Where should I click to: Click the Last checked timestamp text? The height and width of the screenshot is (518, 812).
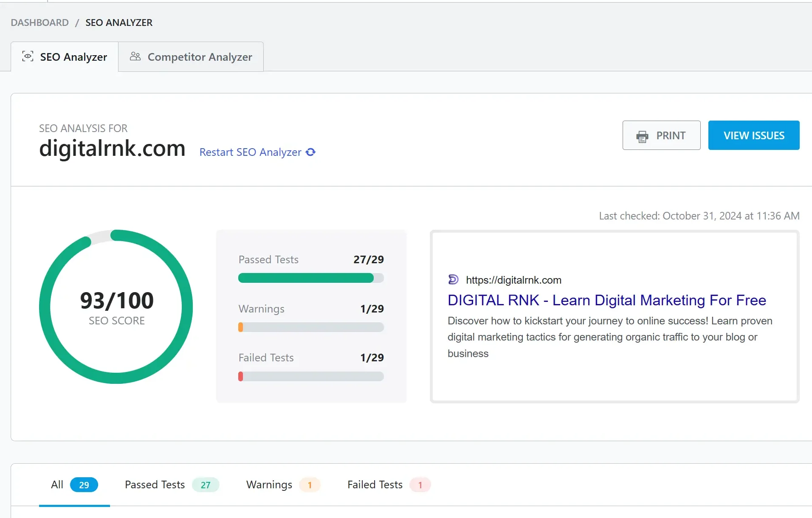pos(699,216)
